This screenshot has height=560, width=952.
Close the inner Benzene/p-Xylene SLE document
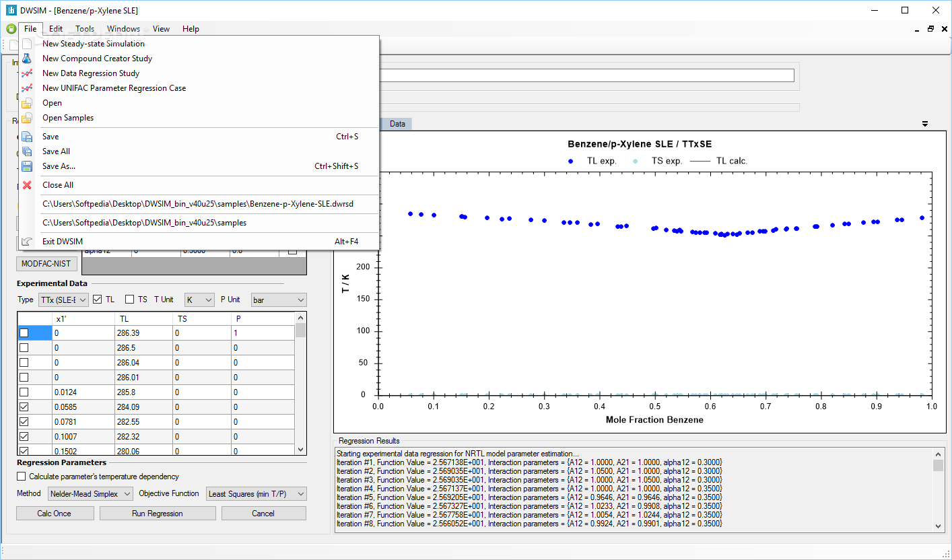point(943,29)
